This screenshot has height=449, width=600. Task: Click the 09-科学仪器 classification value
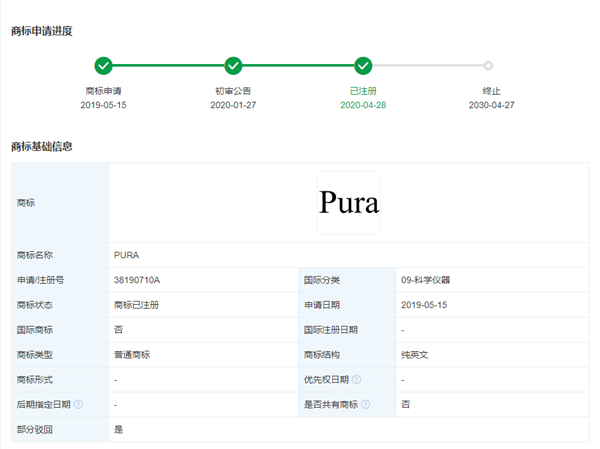pos(425,280)
